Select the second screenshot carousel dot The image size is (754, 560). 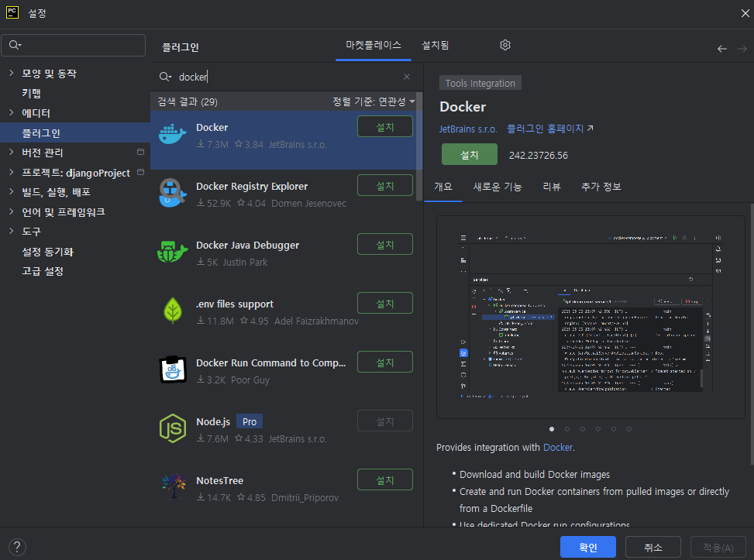(x=567, y=429)
